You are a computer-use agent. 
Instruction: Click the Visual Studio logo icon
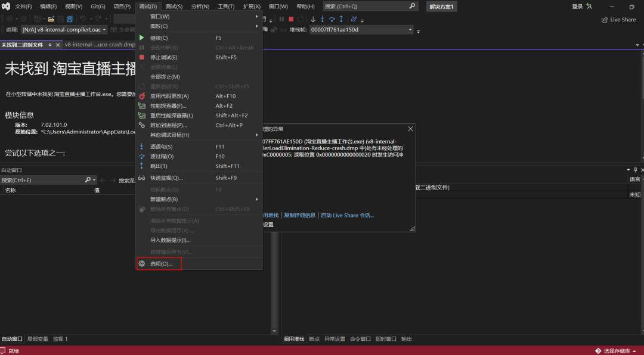pyautogui.click(x=6, y=6)
